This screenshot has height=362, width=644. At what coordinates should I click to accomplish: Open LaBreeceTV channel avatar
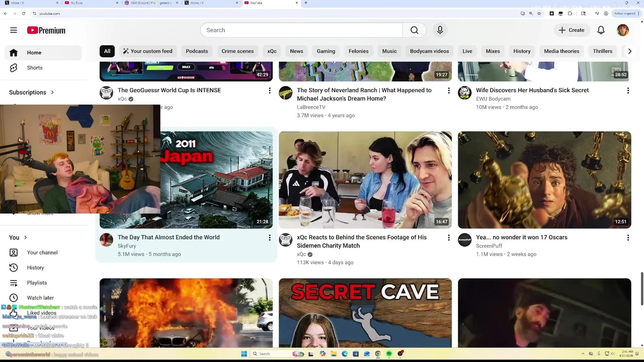(x=285, y=93)
